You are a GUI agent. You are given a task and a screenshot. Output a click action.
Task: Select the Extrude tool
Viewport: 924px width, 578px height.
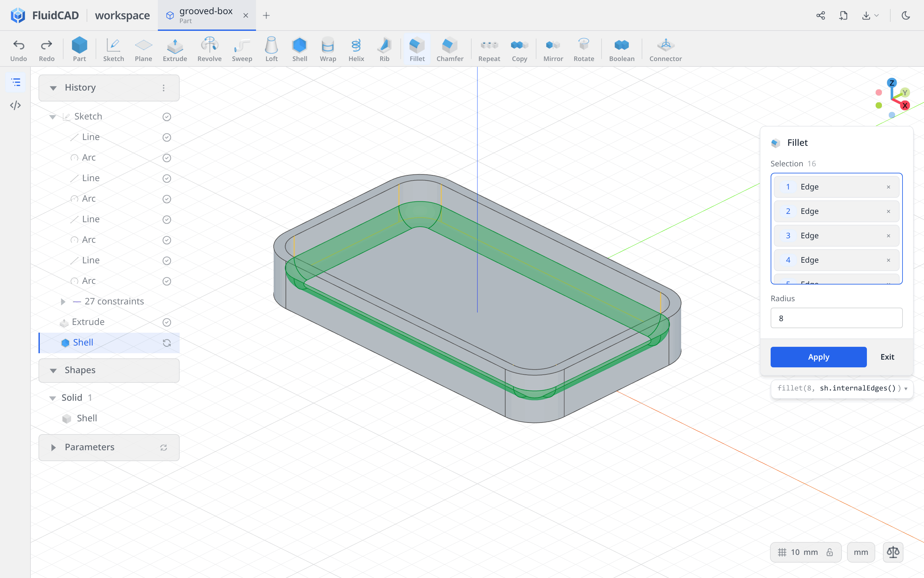click(175, 49)
